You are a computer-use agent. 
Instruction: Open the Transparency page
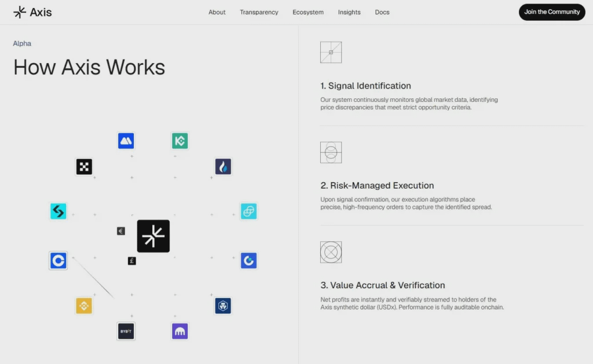[259, 12]
